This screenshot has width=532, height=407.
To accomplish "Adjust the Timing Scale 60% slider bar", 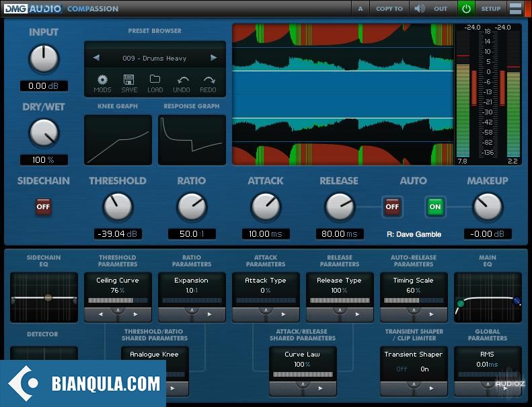I will pos(414,301).
